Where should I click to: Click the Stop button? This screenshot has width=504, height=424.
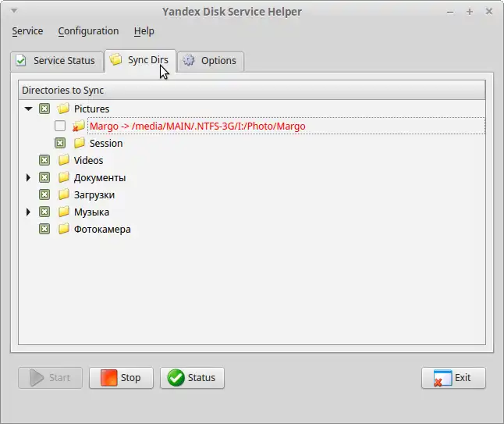pyautogui.click(x=121, y=378)
